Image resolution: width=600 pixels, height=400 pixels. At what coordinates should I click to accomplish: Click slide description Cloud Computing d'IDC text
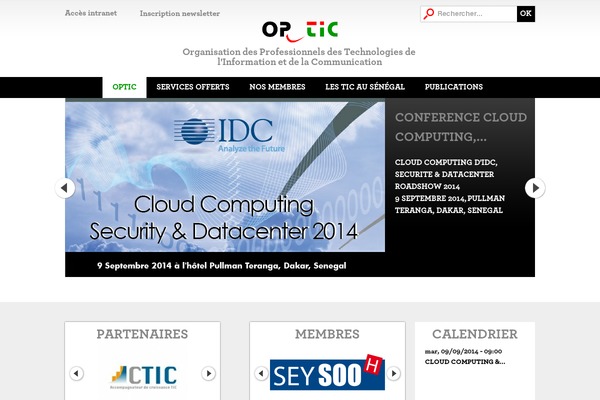click(x=450, y=186)
